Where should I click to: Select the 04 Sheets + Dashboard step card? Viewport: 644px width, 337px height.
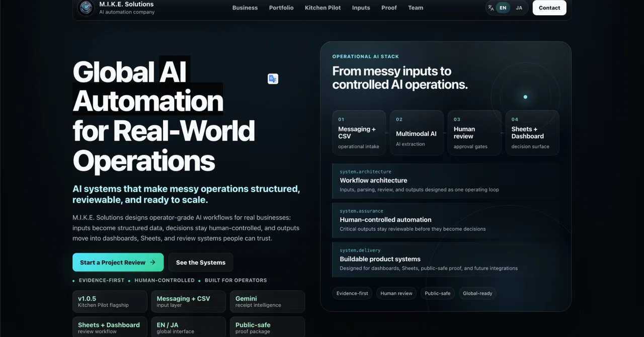(532, 132)
